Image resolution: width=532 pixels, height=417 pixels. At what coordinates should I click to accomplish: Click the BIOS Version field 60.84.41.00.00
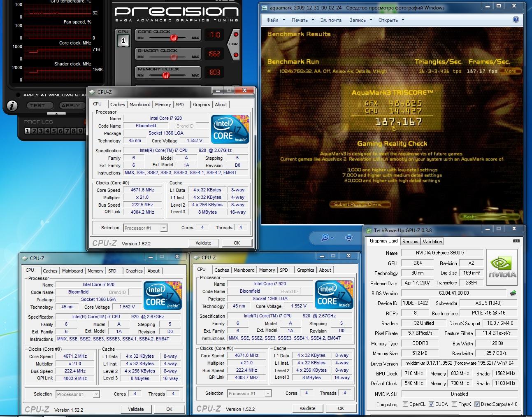tap(454, 293)
